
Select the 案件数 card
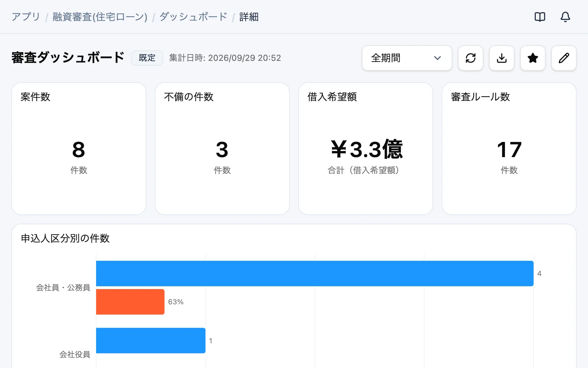tap(79, 149)
